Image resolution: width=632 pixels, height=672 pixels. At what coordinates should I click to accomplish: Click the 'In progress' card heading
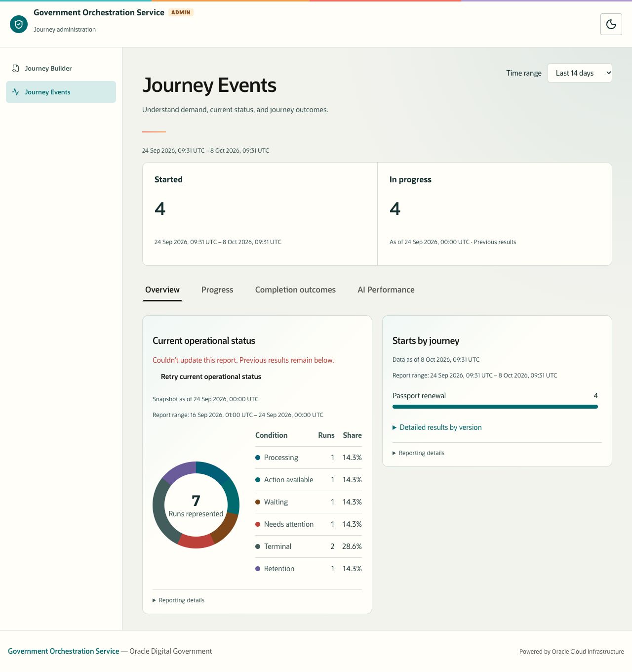click(410, 179)
